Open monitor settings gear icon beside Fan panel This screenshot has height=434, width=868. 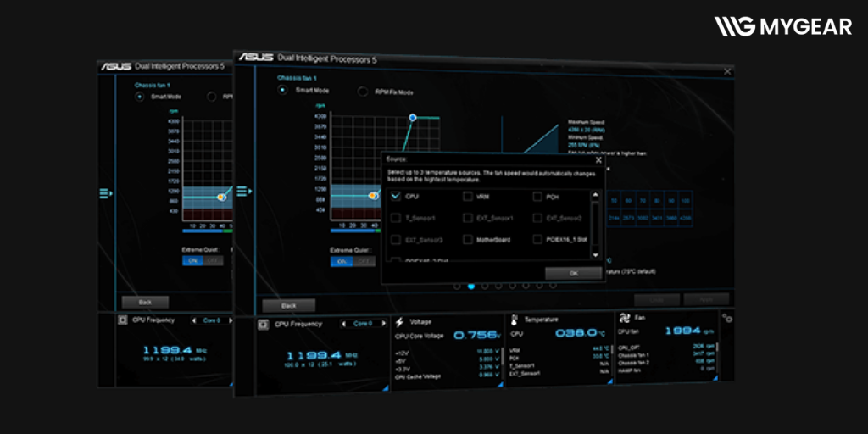[727, 318]
